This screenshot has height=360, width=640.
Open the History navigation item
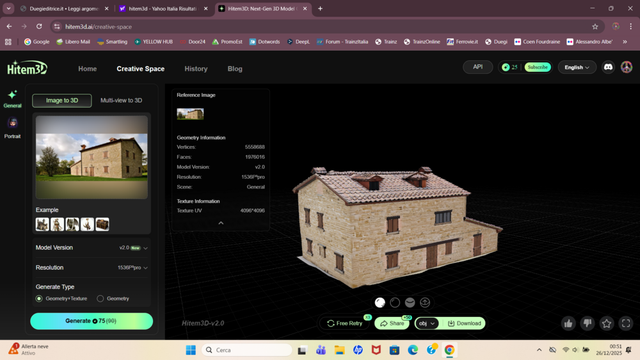pyautogui.click(x=196, y=69)
